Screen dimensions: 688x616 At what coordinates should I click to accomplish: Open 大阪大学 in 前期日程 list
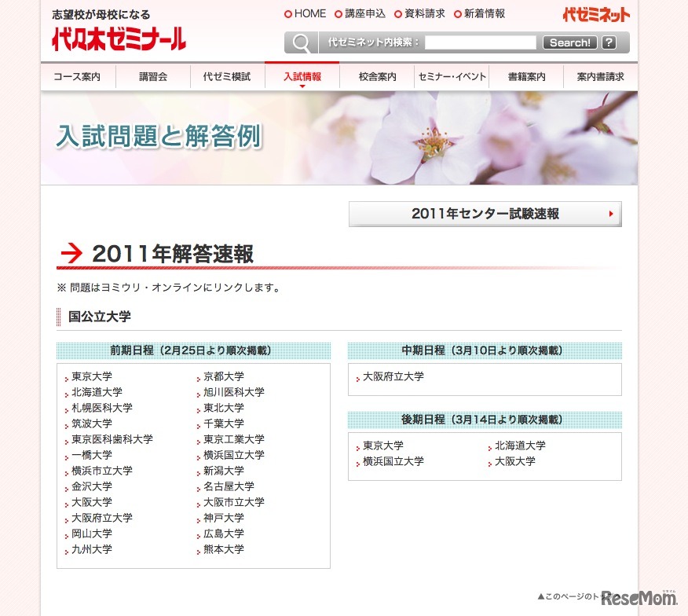click(x=92, y=502)
